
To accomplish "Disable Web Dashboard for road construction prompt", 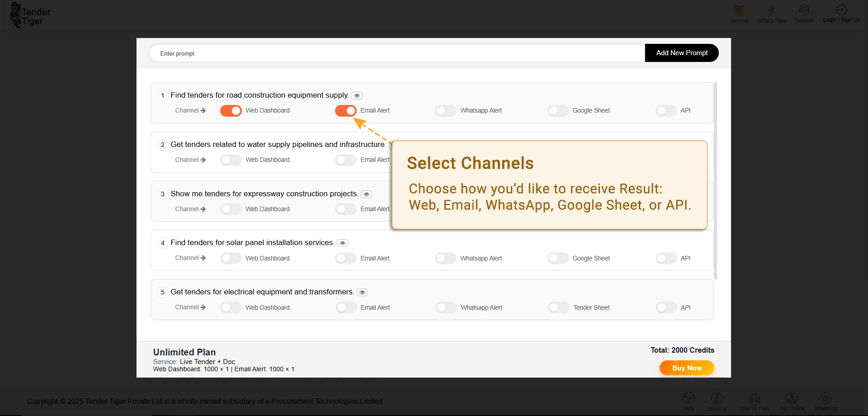I will click(x=231, y=111).
